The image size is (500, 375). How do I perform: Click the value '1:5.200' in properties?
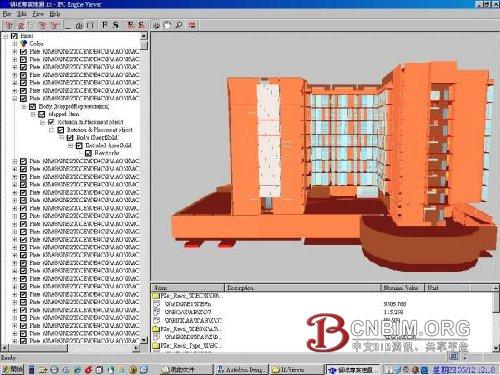(393, 312)
